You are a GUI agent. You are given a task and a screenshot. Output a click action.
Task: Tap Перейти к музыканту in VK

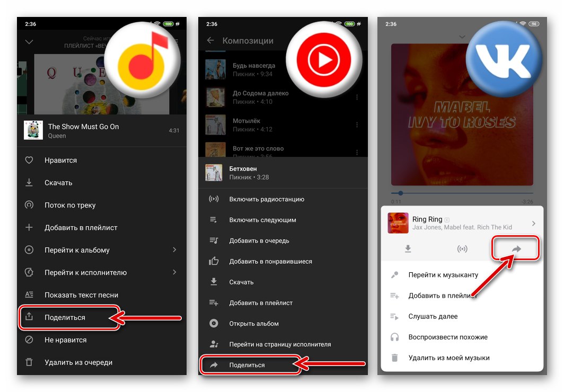(462, 275)
